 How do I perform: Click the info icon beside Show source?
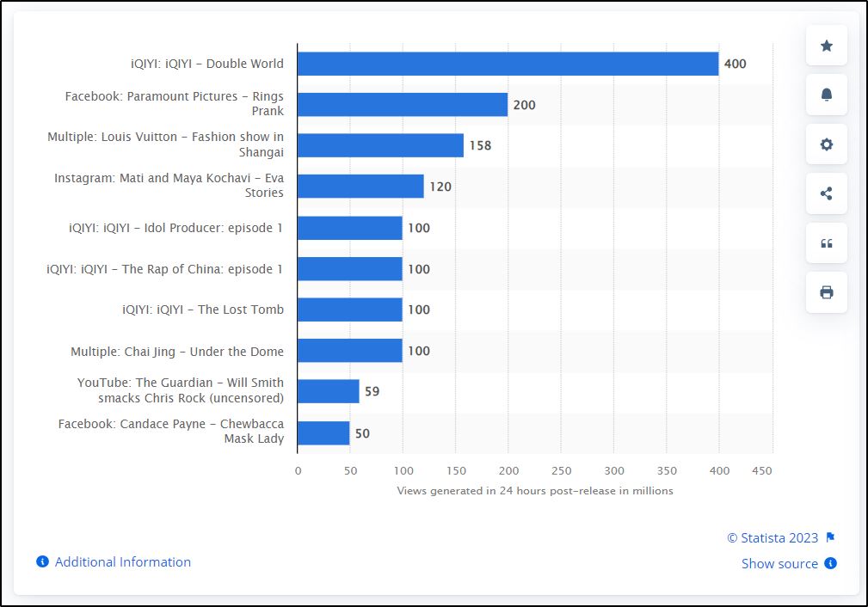[828, 564]
